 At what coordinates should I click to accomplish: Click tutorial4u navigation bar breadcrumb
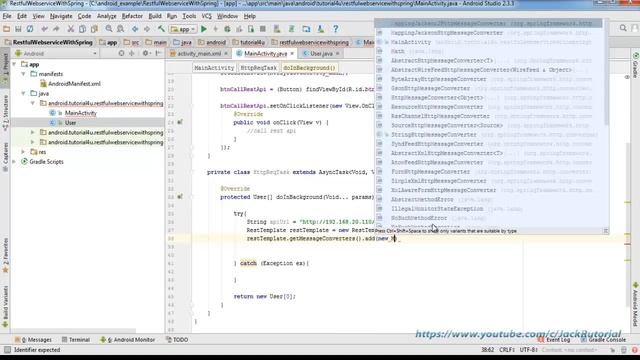[249, 42]
